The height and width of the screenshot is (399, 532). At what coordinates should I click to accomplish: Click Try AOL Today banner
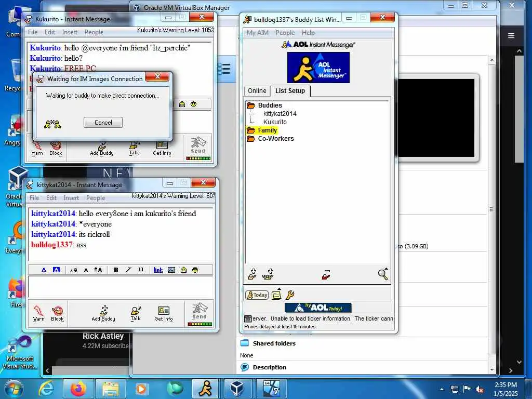(x=318, y=308)
